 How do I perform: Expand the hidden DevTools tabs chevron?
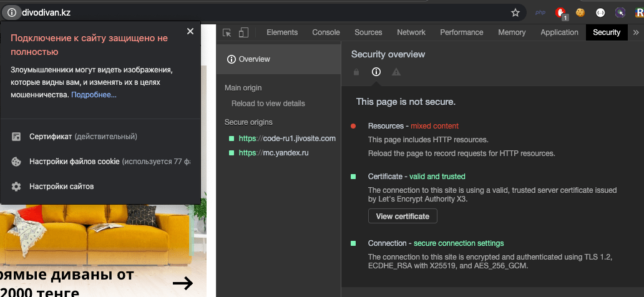point(636,32)
